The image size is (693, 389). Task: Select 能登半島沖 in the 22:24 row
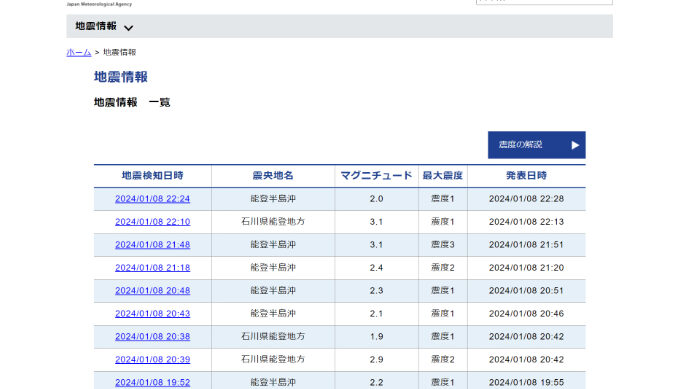tap(273, 199)
